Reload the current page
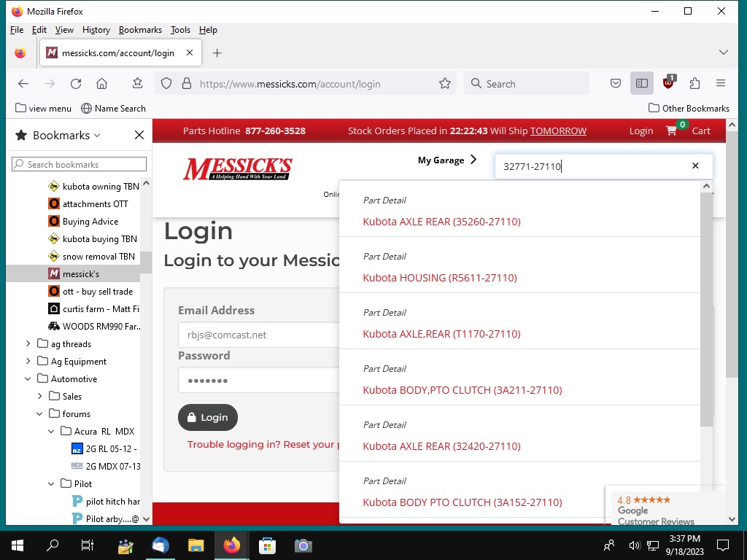Screen dimensions: 747x560 (76, 84)
